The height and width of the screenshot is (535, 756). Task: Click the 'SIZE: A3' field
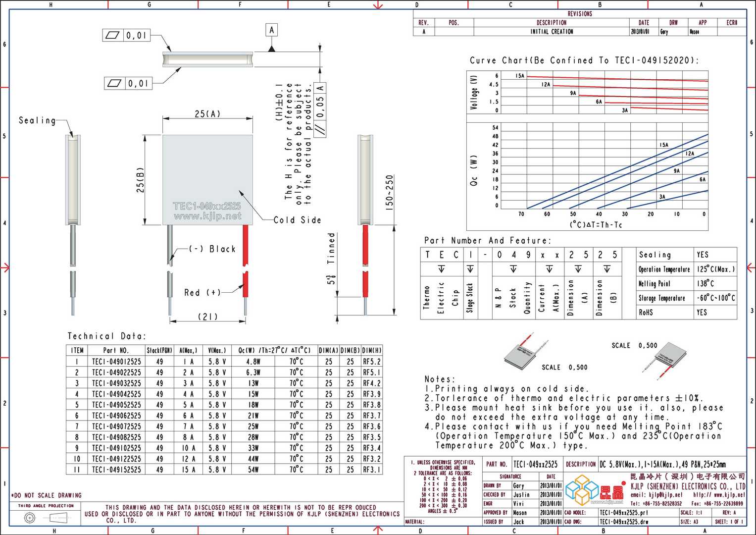click(x=689, y=522)
